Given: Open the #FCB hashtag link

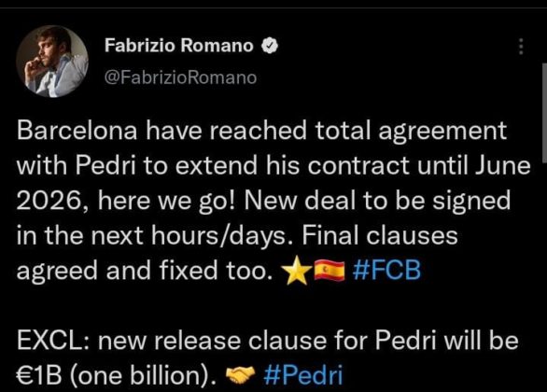Looking at the screenshot, I should [386, 270].
